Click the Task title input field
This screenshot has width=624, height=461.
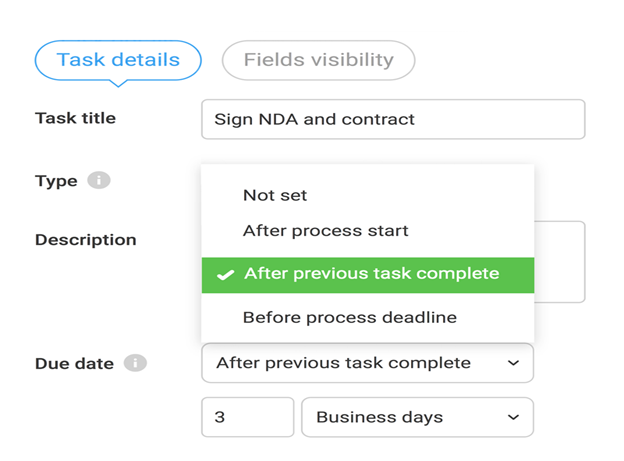click(392, 119)
